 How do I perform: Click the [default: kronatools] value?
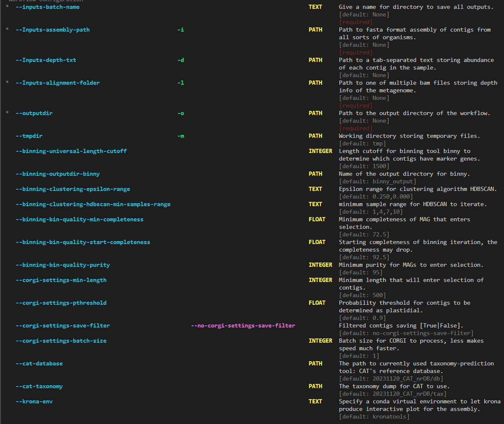click(x=374, y=416)
